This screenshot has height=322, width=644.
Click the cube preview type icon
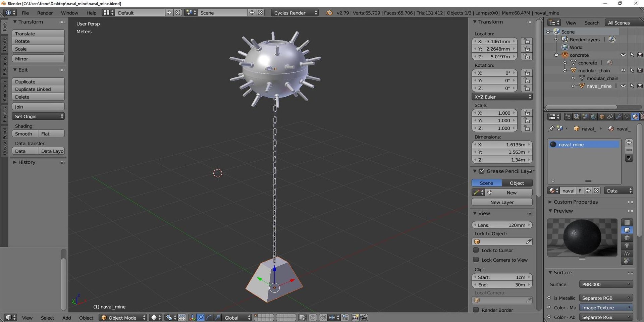[627, 238]
